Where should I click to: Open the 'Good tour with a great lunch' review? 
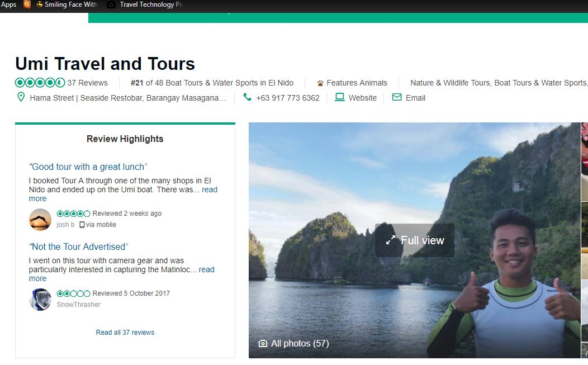point(88,167)
